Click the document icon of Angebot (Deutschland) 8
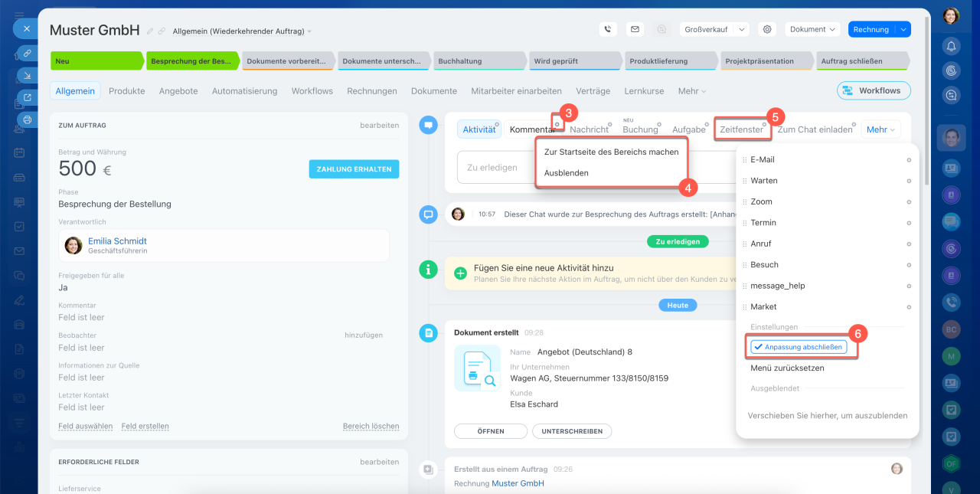 (x=477, y=368)
